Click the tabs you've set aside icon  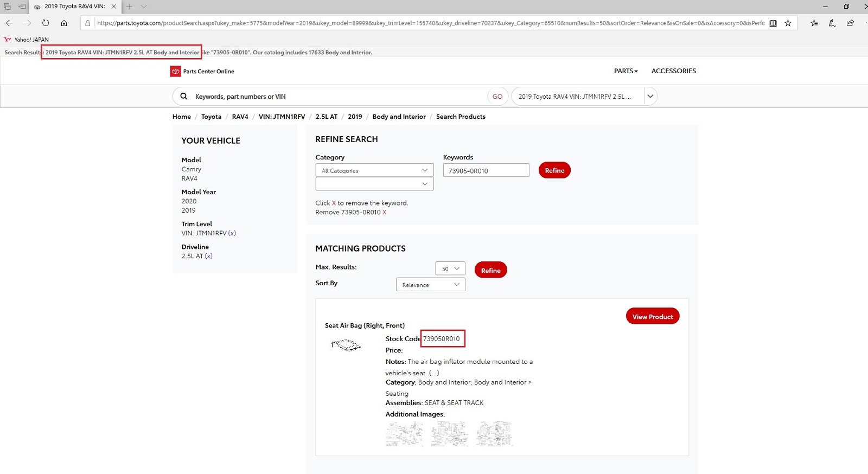[x=8, y=7]
